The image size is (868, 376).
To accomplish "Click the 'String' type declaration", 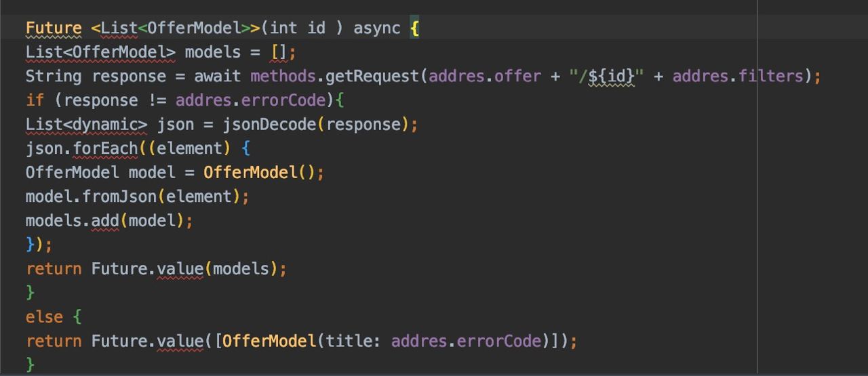I will [54, 77].
